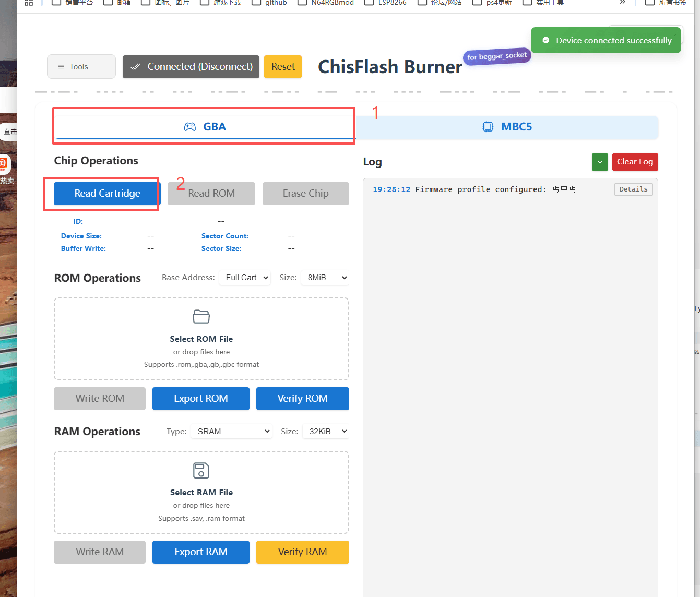The image size is (700, 597).
Task: Click 'Supports .rom,.gba,.gb,.gbc format' text
Action: click(201, 364)
